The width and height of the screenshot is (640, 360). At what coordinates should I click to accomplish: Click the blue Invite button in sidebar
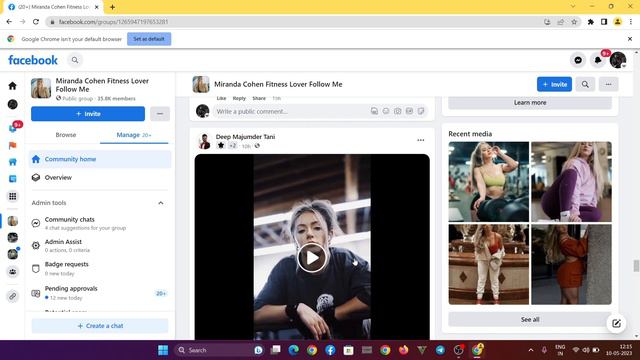[88, 114]
